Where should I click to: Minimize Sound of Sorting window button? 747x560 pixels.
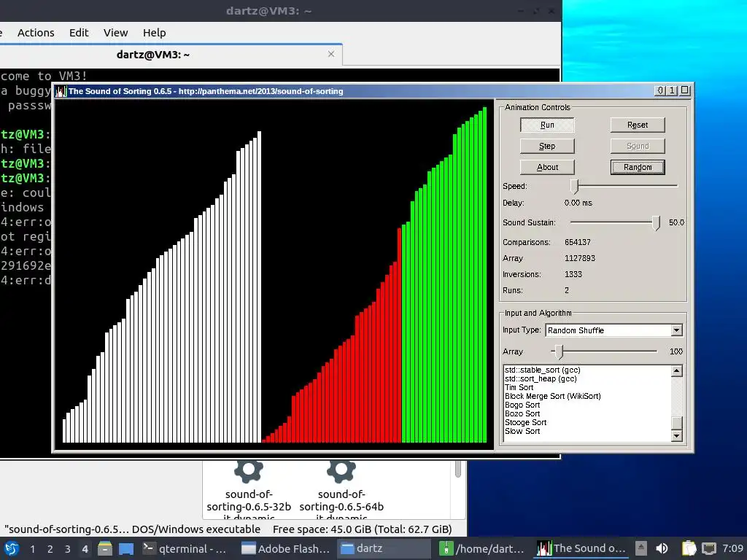660,90
